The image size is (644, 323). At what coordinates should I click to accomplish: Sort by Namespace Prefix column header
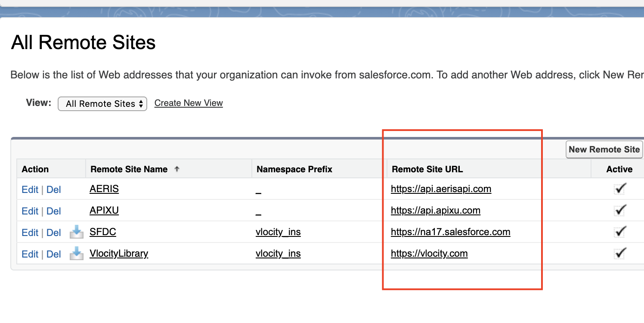coord(294,169)
